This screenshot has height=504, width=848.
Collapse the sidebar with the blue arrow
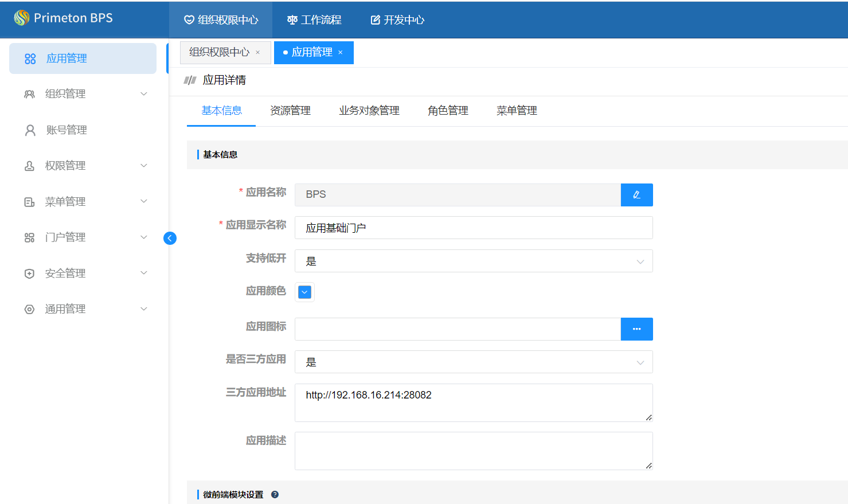pos(170,238)
